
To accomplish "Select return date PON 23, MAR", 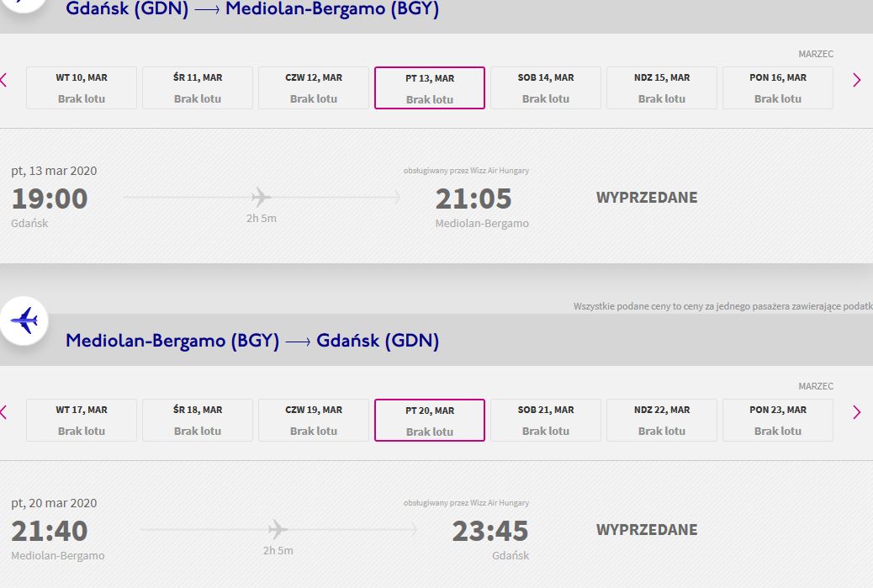I will (778, 420).
